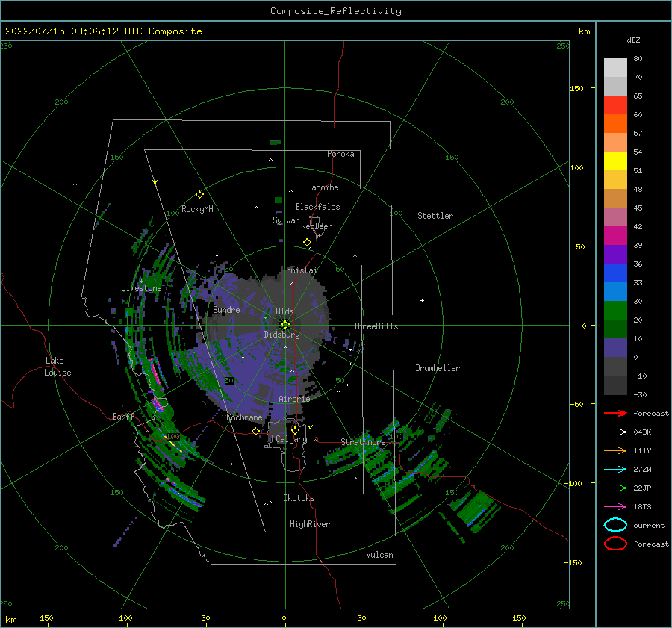The height and width of the screenshot is (628, 672).
Task: Click the yellow diamond marker above Calgary
Action: [x=295, y=430]
